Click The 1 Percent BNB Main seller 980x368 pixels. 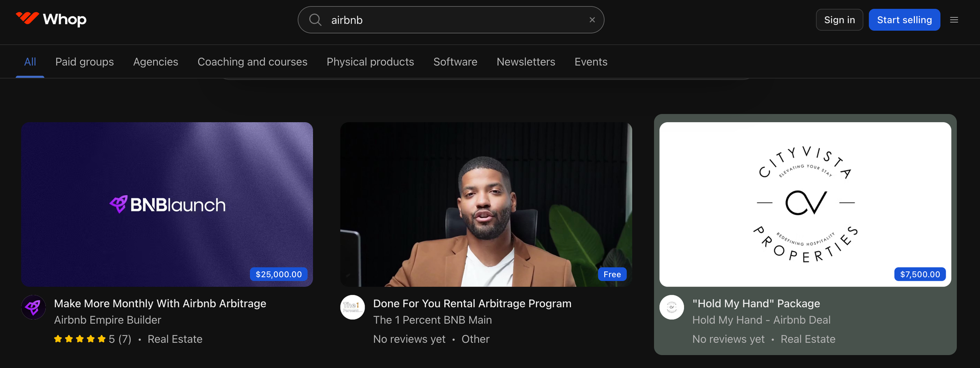click(x=432, y=320)
